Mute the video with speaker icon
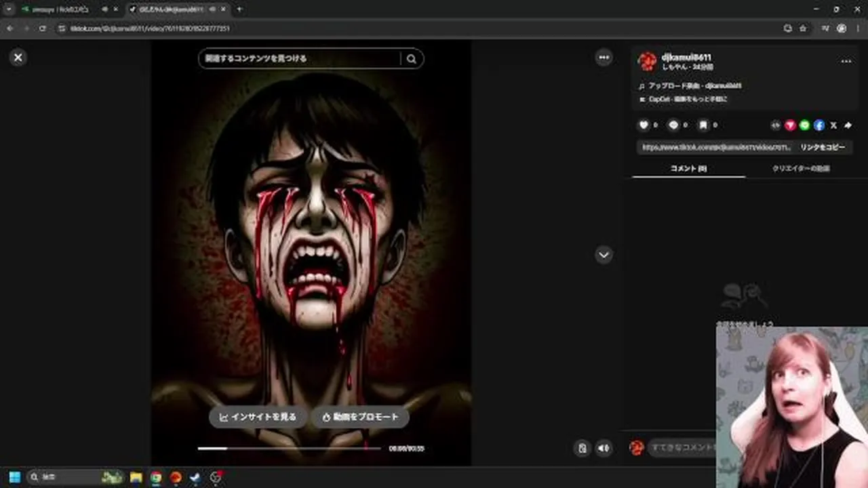This screenshot has height=488, width=868. coord(604,448)
